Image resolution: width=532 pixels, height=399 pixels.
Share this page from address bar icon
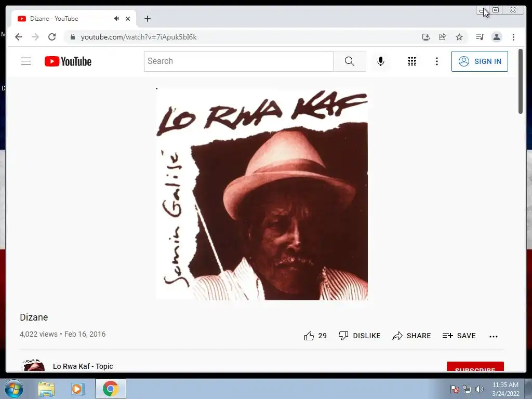443,37
